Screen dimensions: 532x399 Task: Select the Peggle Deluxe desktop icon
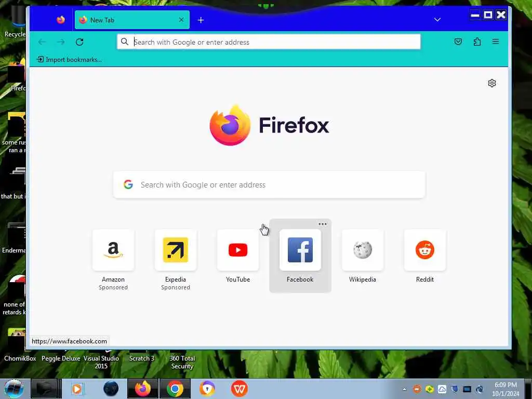tap(61, 358)
